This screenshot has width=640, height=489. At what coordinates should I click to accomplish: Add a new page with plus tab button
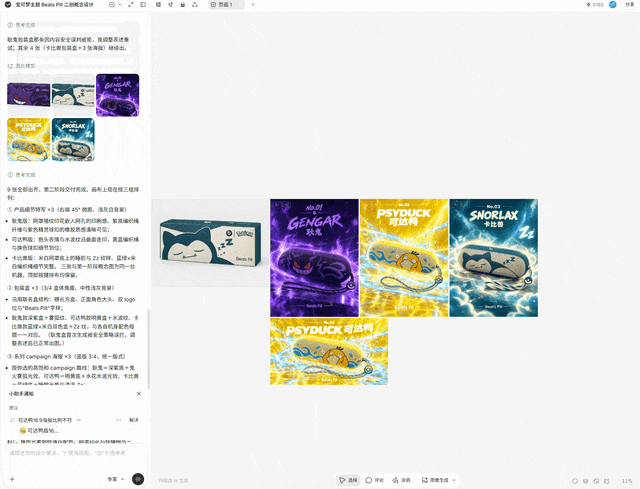click(253, 4)
